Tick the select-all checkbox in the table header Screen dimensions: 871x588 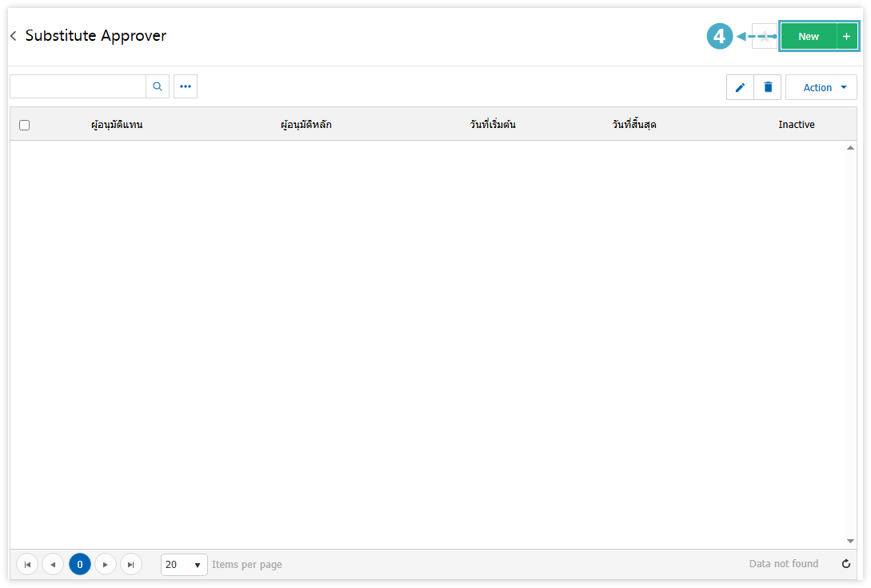[x=24, y=125]
